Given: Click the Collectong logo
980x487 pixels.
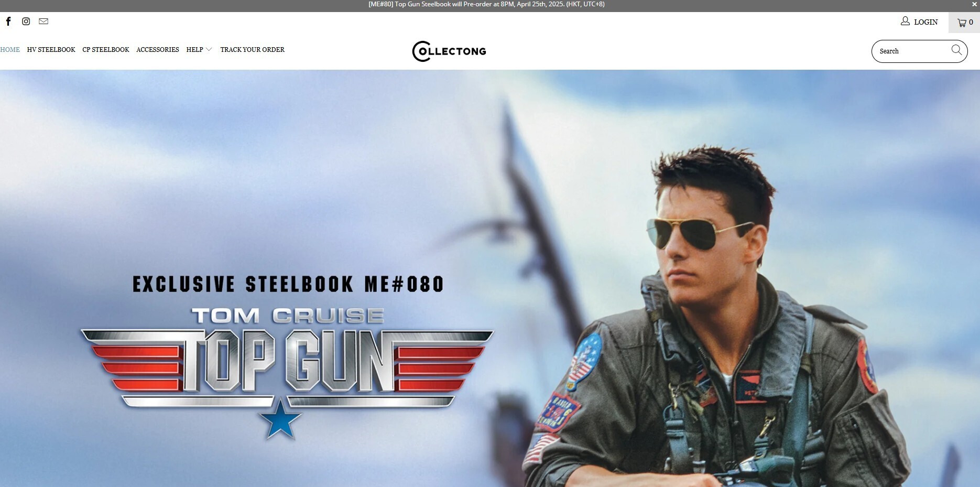Looking at the screenshot, I should (449, 51).
